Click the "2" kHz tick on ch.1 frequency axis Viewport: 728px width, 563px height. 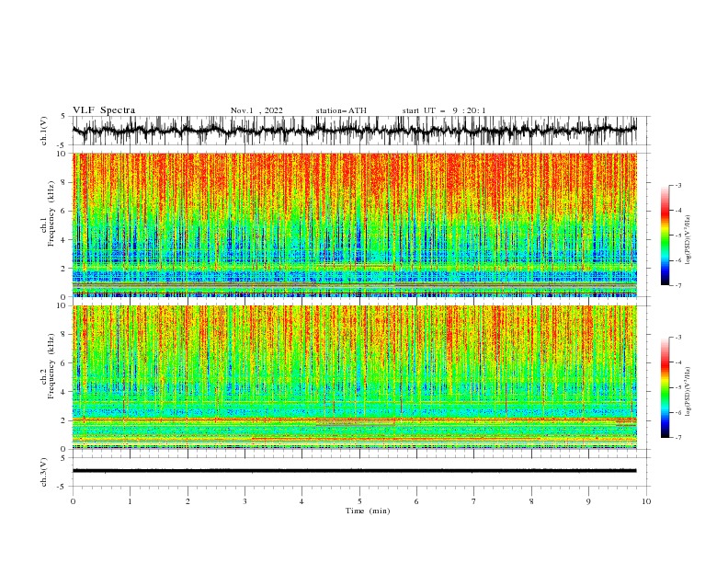pos(64,268)
